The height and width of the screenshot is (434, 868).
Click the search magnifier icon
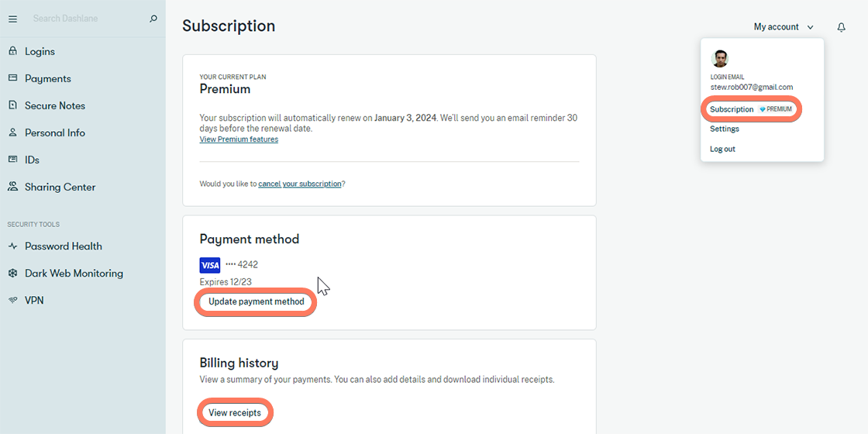pos(153,19)
